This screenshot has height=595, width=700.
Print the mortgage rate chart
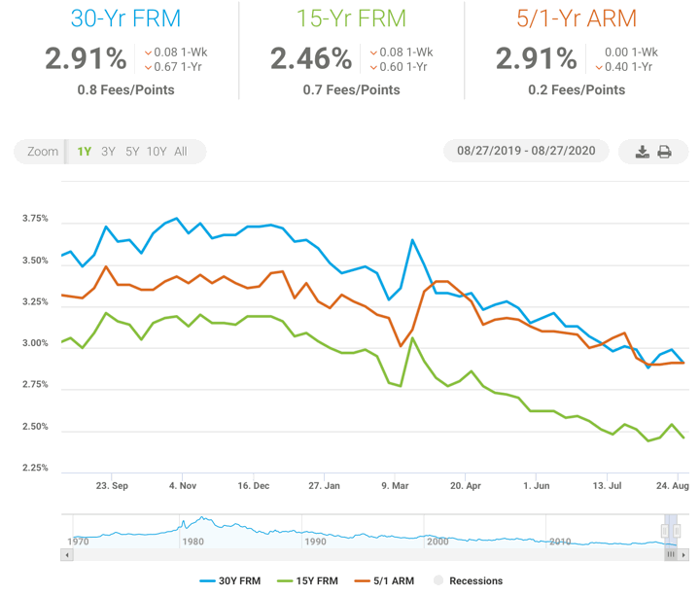point(665,152)
